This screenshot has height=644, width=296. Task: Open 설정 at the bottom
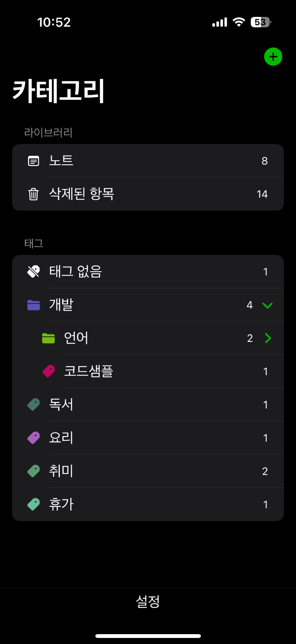point(148,601)
